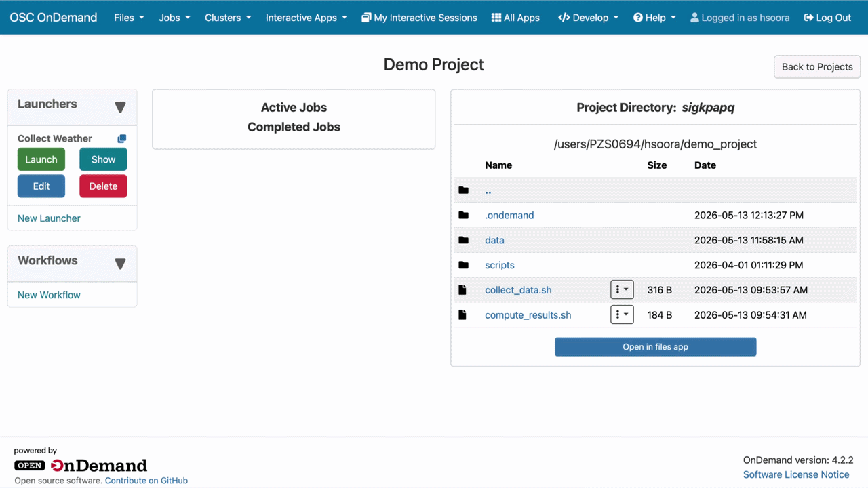Click the parent directory folder icon
Screen dimensions: 868x488
coord(464,190)
